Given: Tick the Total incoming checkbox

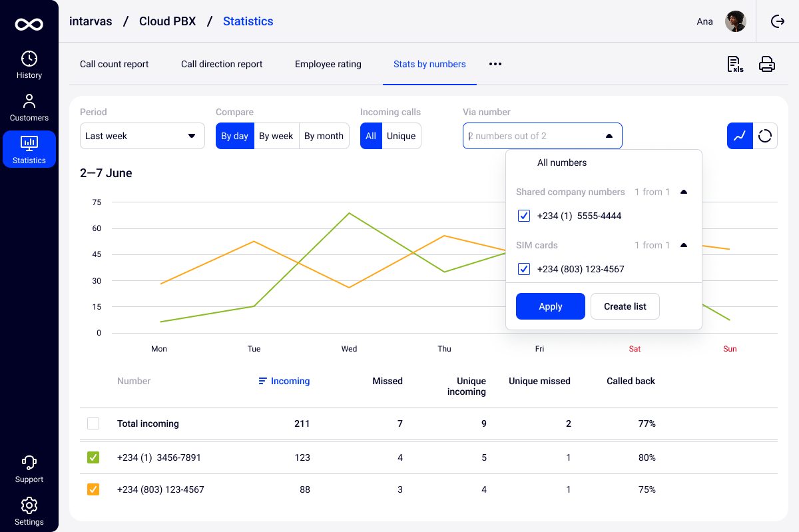Looking at the screenshot, I should click(x=93, y=423).
